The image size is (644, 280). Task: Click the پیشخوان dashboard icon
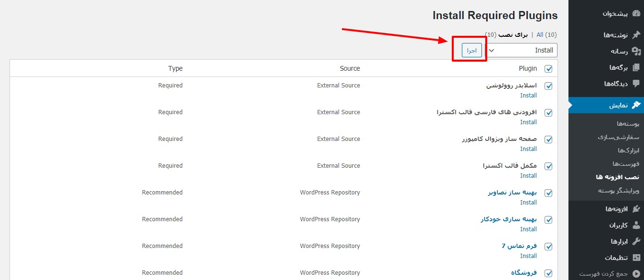(636, 14)
